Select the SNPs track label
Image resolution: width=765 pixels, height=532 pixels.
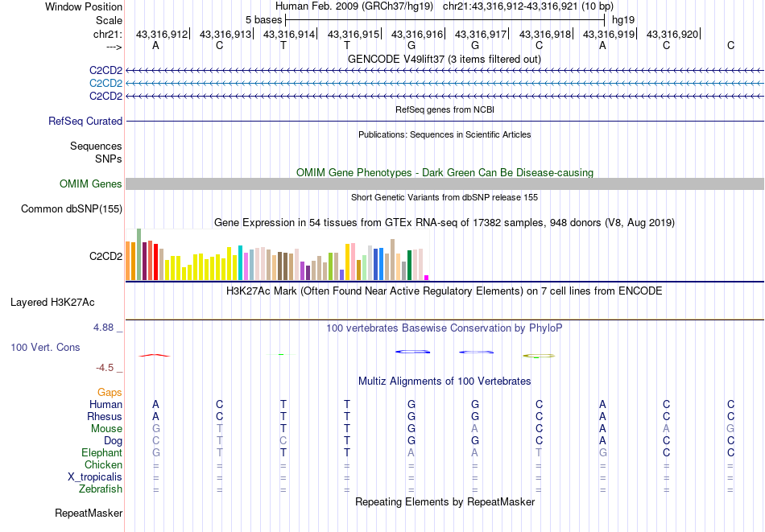click(x=109, y=159)
